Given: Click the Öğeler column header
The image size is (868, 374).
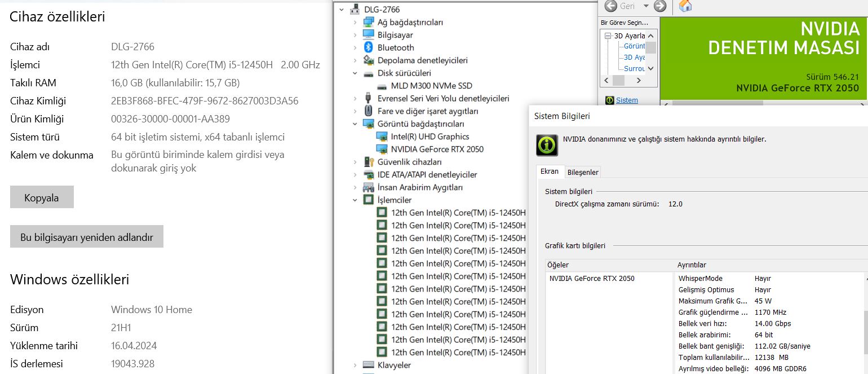Looking at the screenshot, I should click(x=610, y=265).
